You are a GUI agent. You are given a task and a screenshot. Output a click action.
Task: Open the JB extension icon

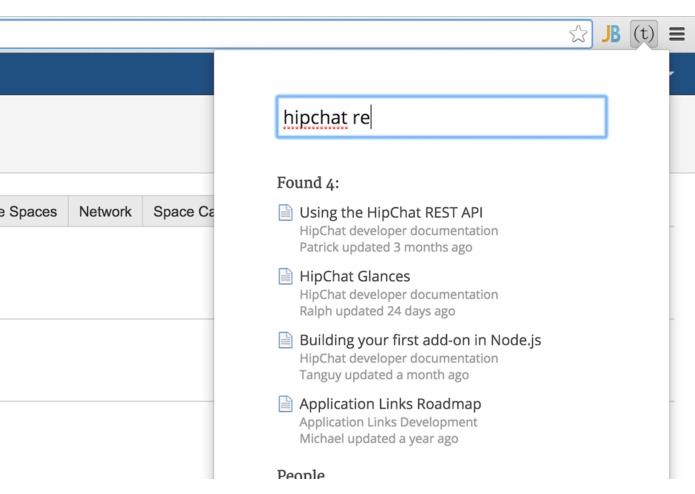pos(611,34)
